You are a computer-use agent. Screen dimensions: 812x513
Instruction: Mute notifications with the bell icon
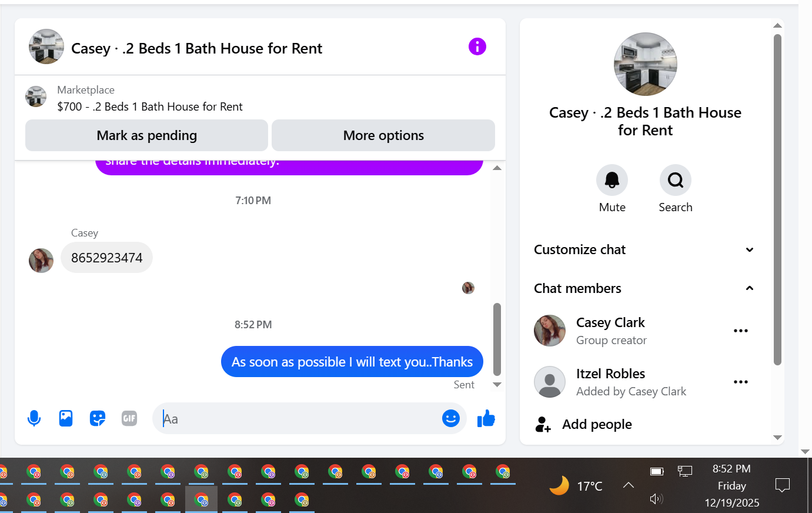[x=612, y=180]
